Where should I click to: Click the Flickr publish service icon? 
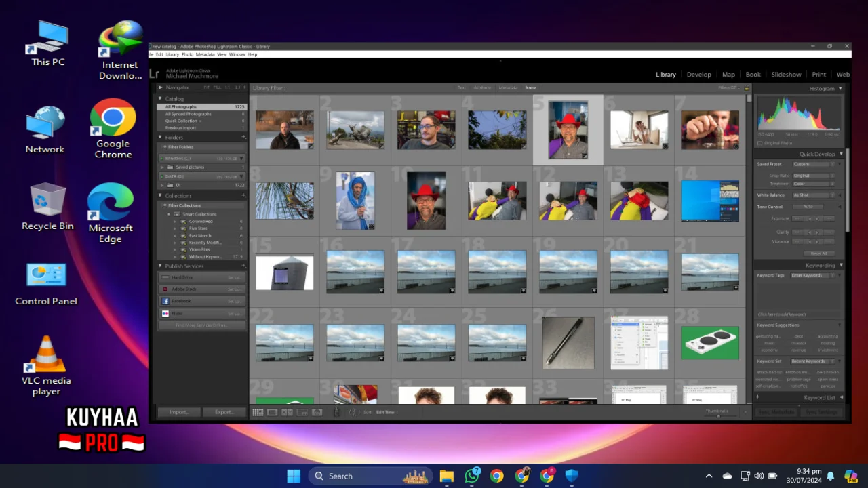[x=165, y=314]
